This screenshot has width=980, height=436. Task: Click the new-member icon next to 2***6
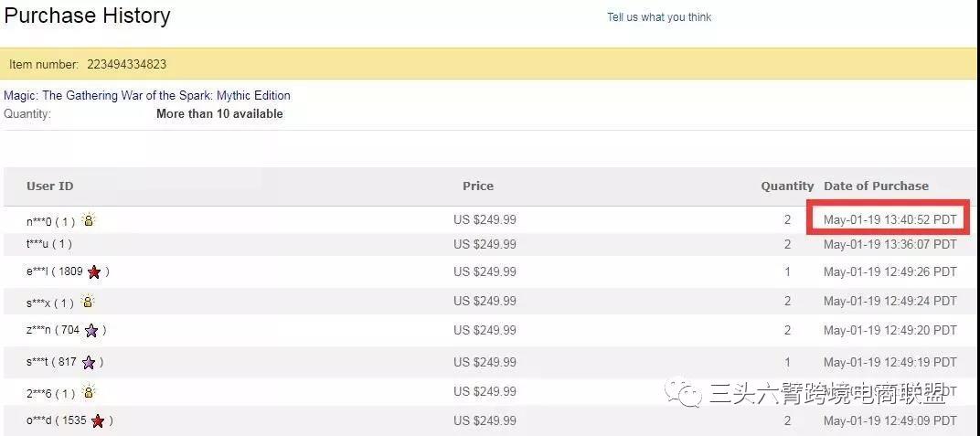pos(88,392)
